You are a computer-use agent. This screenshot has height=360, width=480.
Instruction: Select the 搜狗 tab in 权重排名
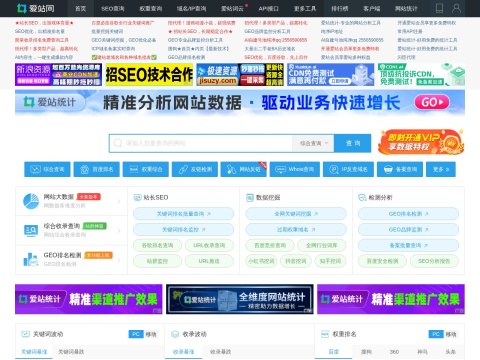366,352
